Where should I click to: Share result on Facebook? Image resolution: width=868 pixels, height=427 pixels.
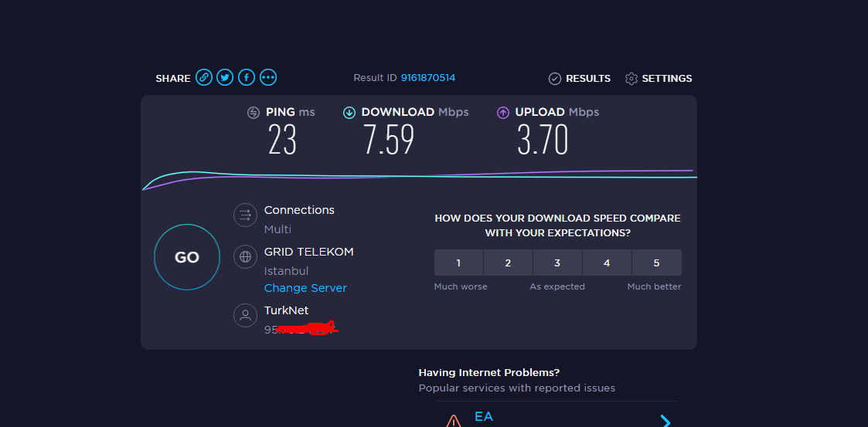pos(247,77)
